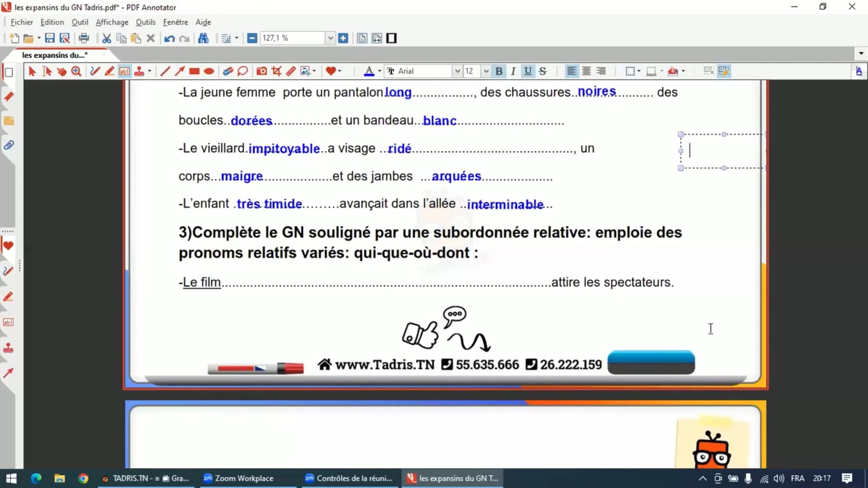
Task: Open the text color picker (A icon)
Action: point(369,71)
